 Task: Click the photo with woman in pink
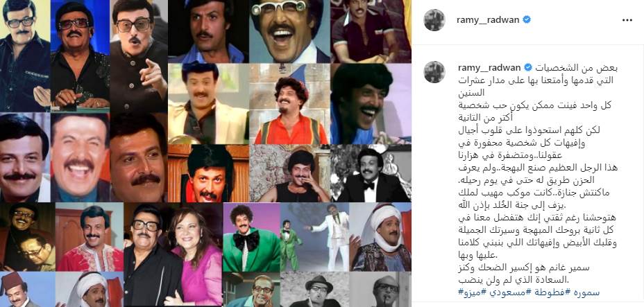coord(173,254)
